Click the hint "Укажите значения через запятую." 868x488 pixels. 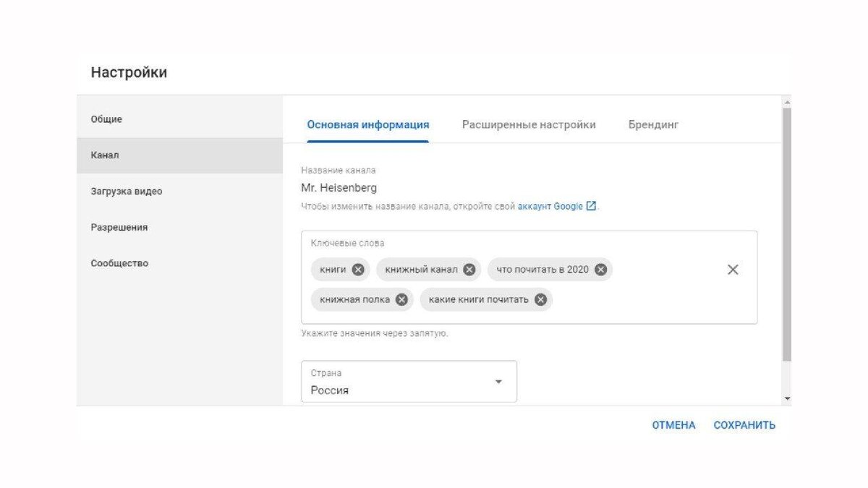pyautogui.click(x=375, y=333)
